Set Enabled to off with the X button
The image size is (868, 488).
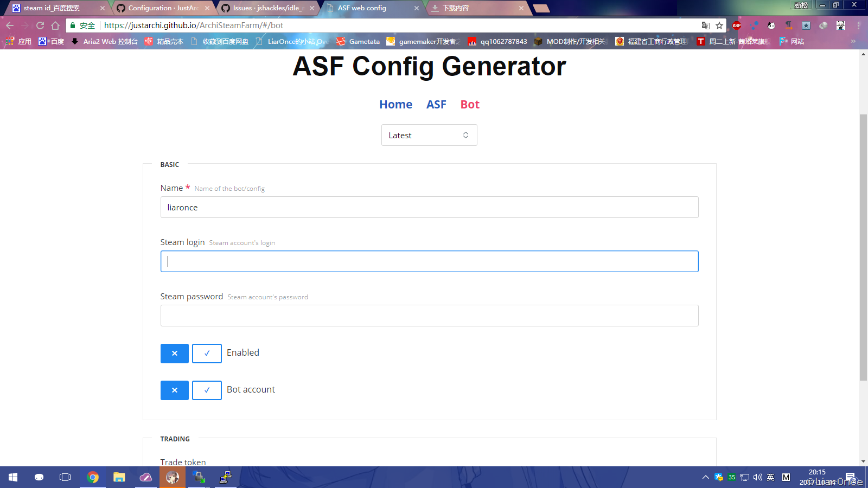point(175,354)
